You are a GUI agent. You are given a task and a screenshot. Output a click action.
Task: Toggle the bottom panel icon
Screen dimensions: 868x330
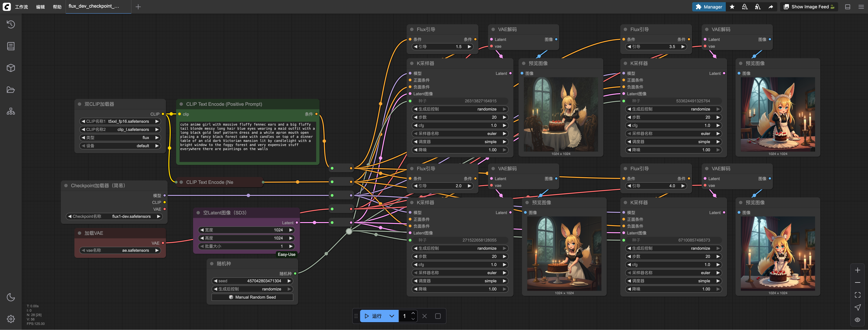pos(848,7)
